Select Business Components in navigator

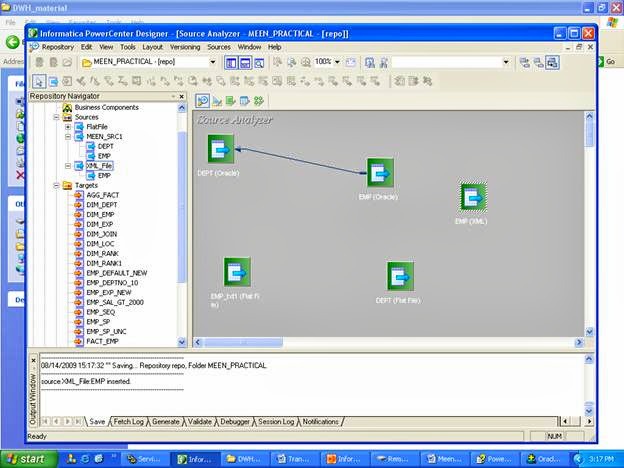[x=106, y=107]
